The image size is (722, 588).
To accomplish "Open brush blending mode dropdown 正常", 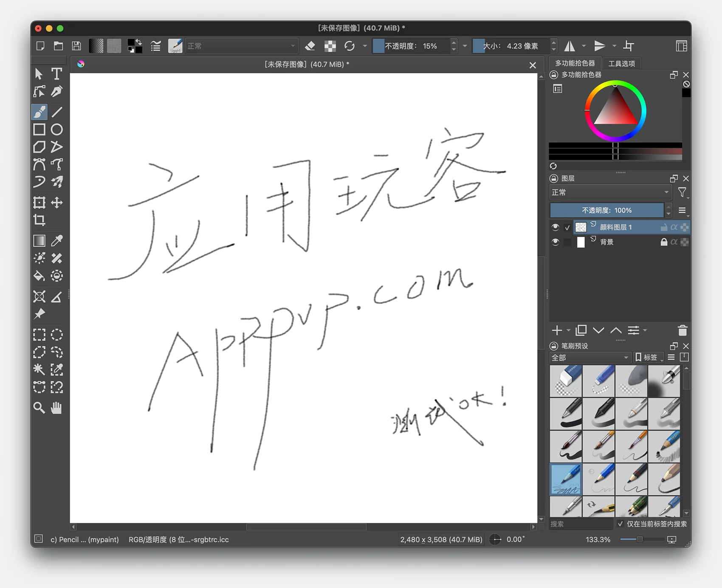I will pyautogui.click(x=241, y=46).
